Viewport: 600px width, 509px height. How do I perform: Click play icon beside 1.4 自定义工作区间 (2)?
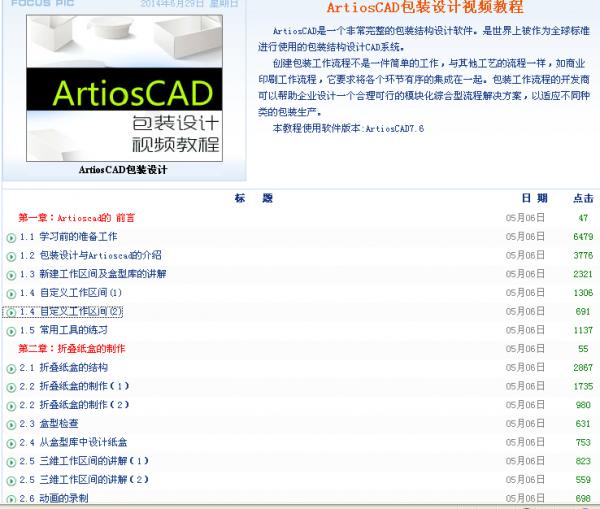tap(11, 313)
